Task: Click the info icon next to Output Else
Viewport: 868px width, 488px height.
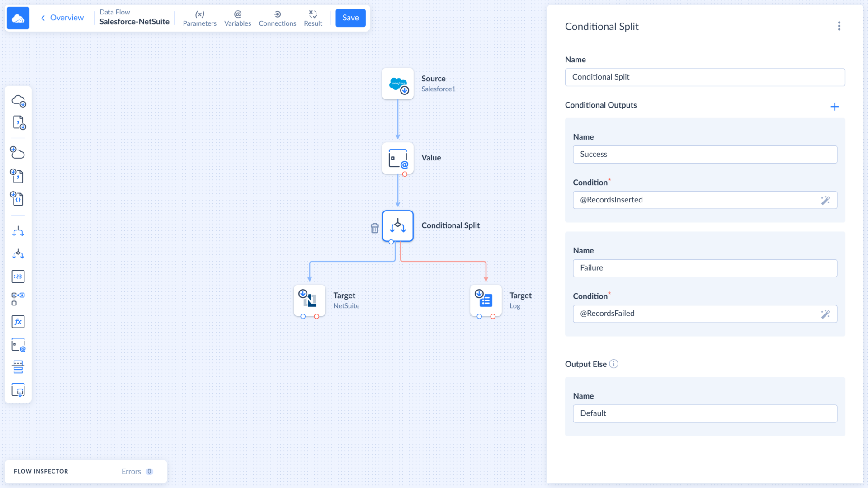Action: (x=614, y=364)
